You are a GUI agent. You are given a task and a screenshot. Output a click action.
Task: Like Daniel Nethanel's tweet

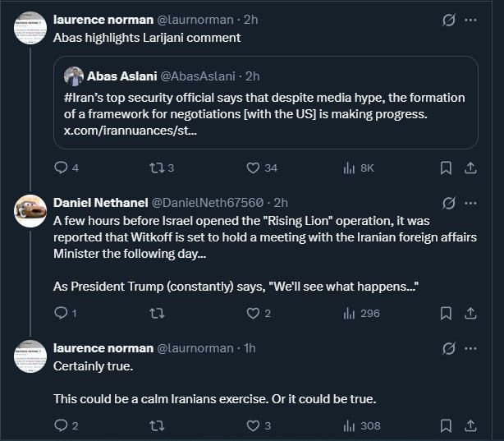click(254, 313)
